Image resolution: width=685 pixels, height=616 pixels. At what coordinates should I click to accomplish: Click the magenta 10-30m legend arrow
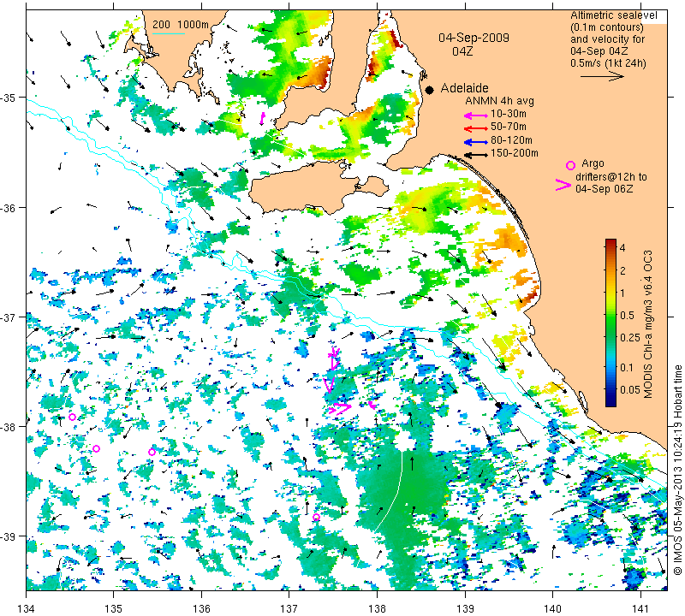click(475, 115)
